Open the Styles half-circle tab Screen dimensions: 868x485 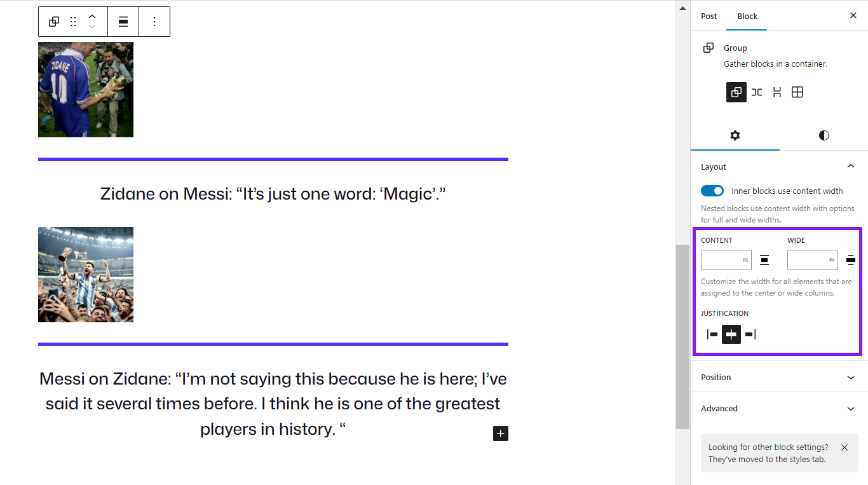click(824, 135)
